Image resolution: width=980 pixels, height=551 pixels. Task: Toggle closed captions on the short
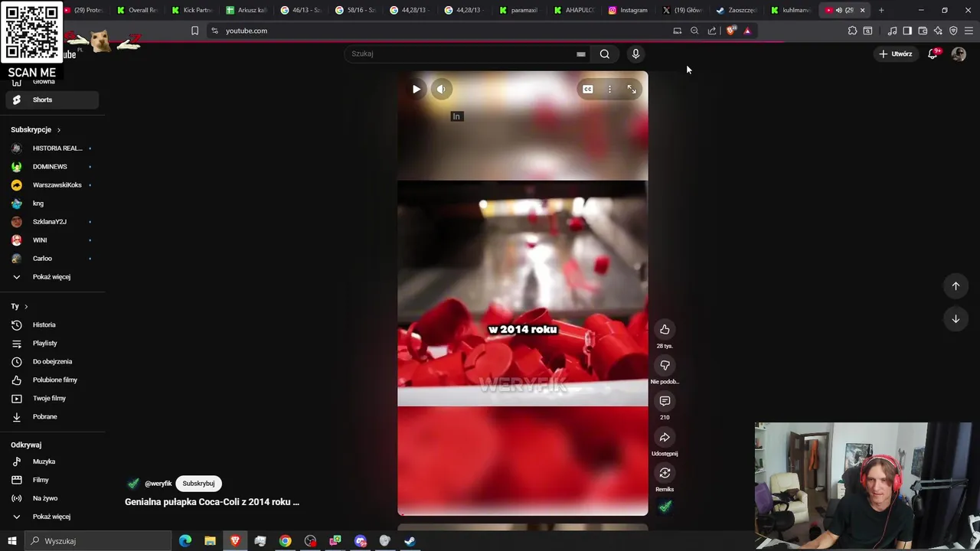tap(588, 89)
